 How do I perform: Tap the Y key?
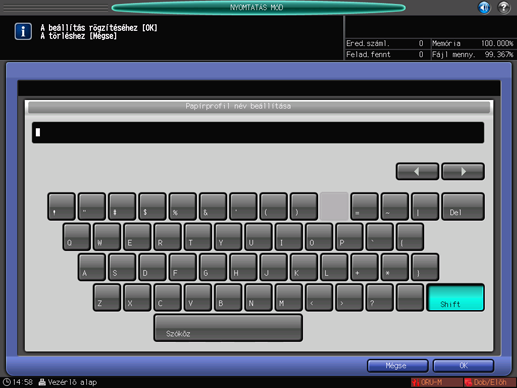[x=228, y=237]
